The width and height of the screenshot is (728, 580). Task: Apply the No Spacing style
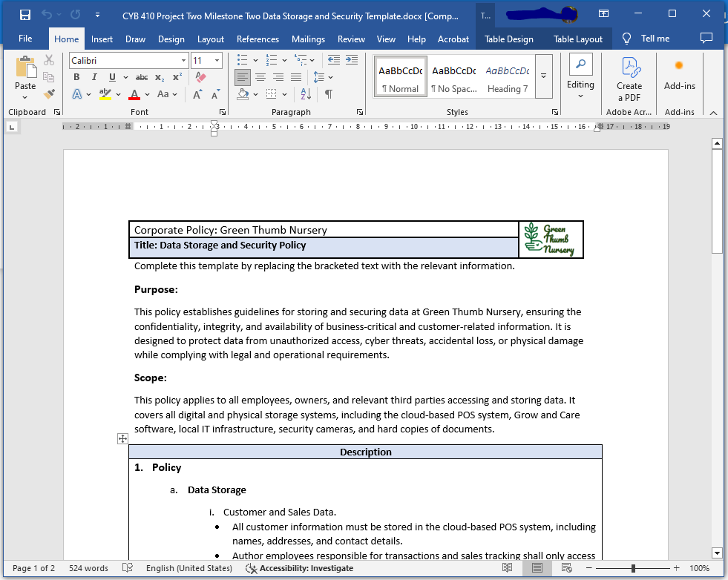pyautogui.click(x=453, y=76)
